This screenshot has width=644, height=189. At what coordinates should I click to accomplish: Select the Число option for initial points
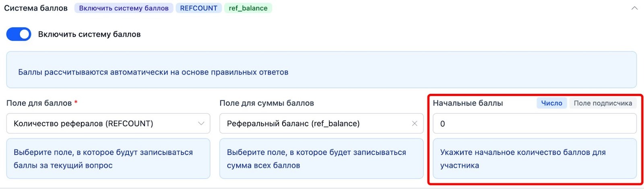pyautogui.click(x=551, y=103)
